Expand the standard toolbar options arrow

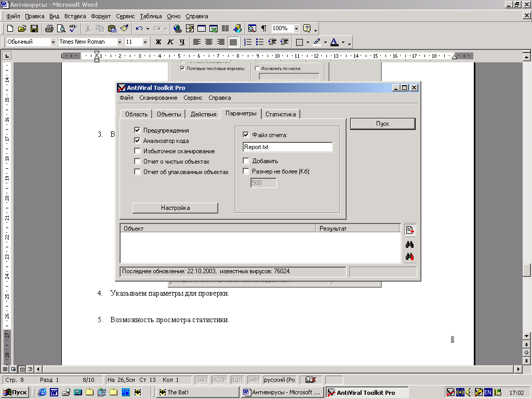tap(315, 30)
